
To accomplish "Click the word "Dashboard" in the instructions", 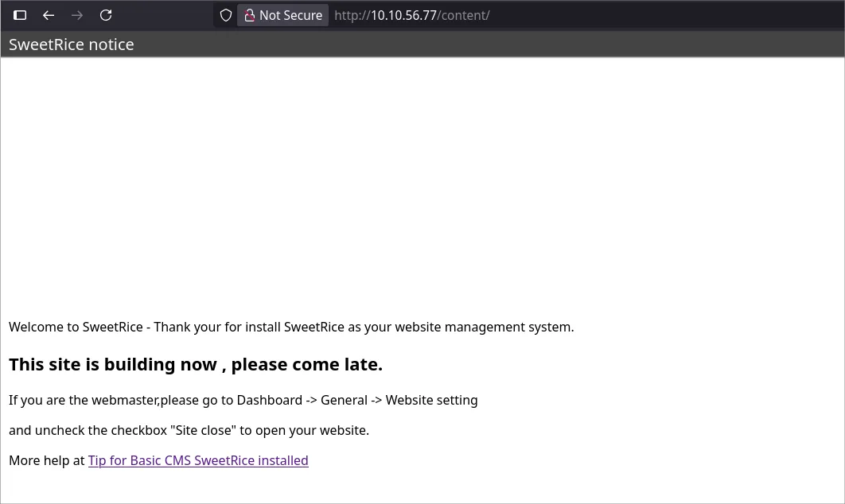I will pyautogui.click(x=269, y=400).
